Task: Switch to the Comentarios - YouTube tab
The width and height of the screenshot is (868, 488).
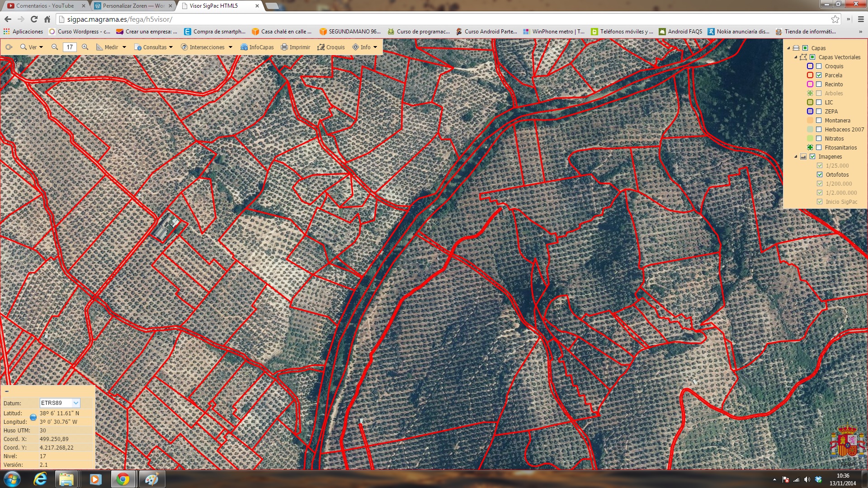Action: click(45, 6)
